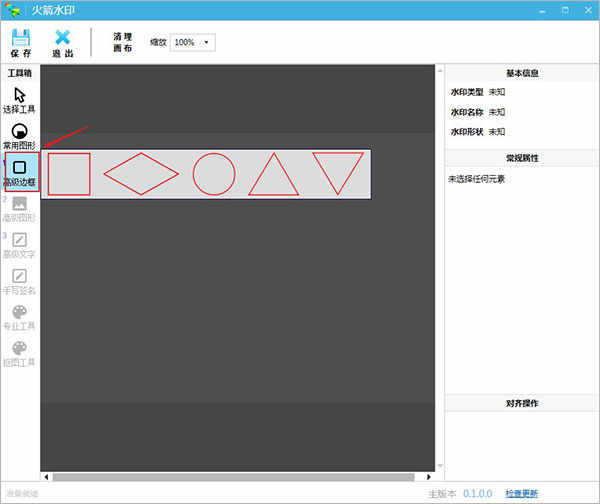Screen dimensions: 600x504
Task: Choose the diamond border shape
Action: click(141, 174)
